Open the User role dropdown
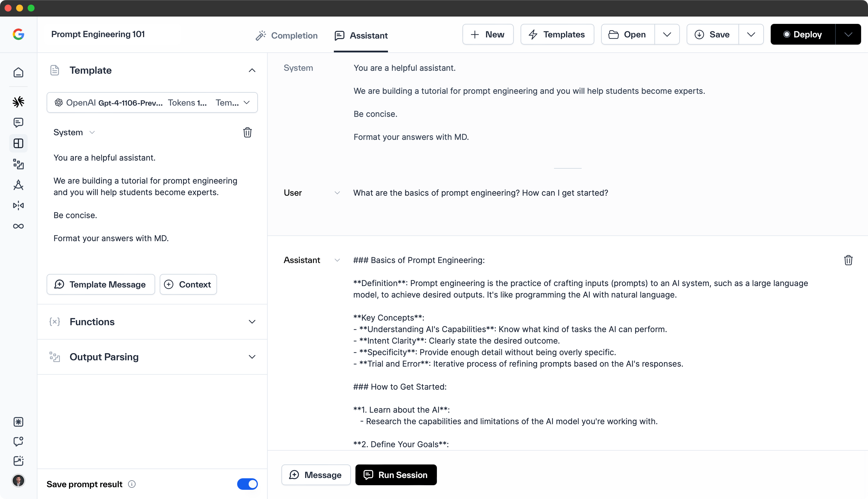868x499 pixels. [337, 193]
